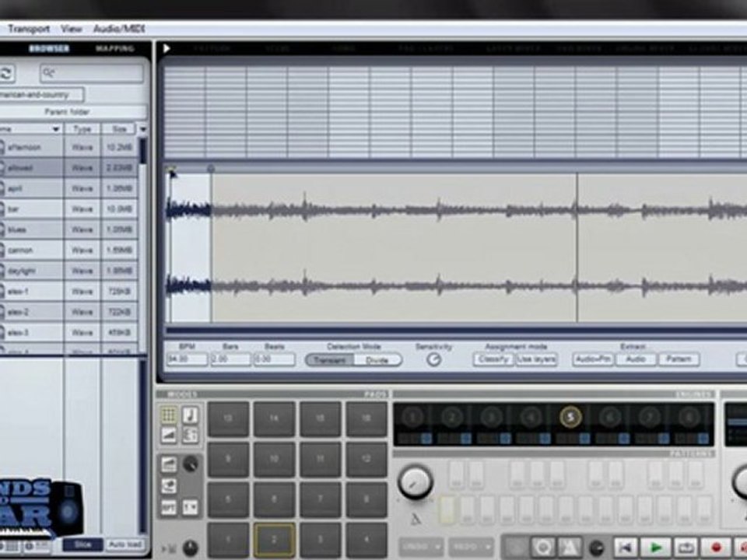Click the refresh icon in the browser panel
Viewport: 747px width, 560px height.
[x=6, y=73]
